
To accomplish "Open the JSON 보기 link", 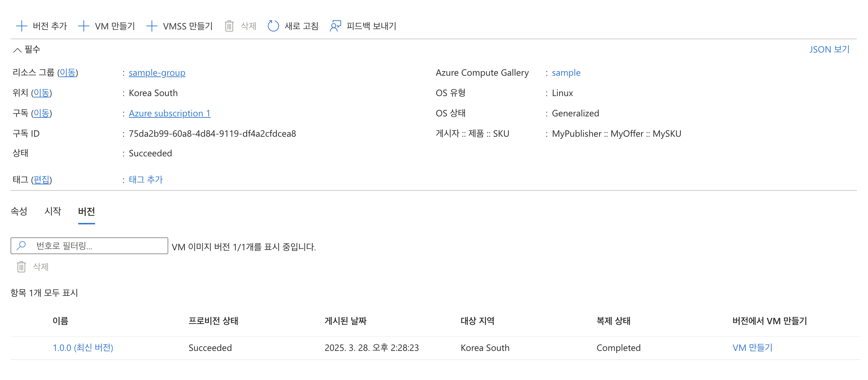I will [829, 49].
